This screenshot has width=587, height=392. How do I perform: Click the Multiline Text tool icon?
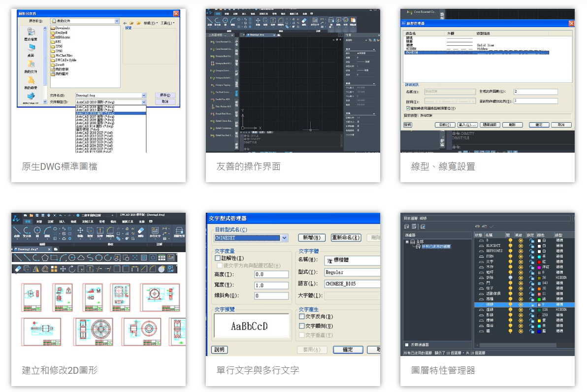(x=155, y=230)
